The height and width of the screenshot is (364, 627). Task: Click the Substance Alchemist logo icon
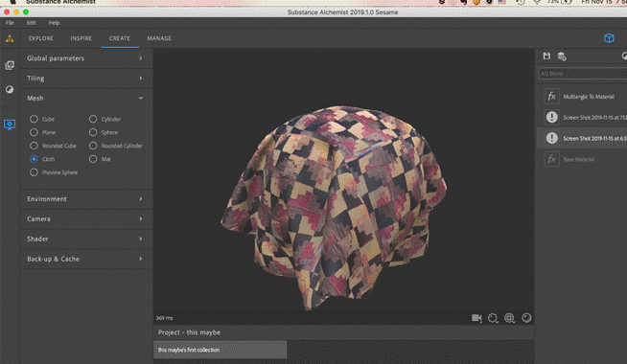point(10,38)
